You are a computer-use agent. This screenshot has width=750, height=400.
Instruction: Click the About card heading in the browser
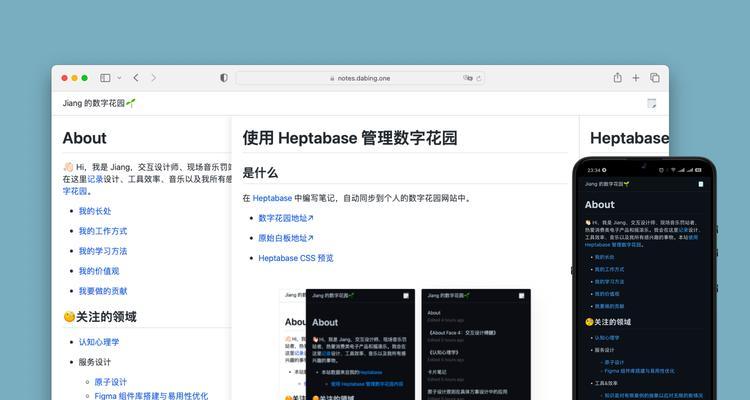tap(85, 138)
